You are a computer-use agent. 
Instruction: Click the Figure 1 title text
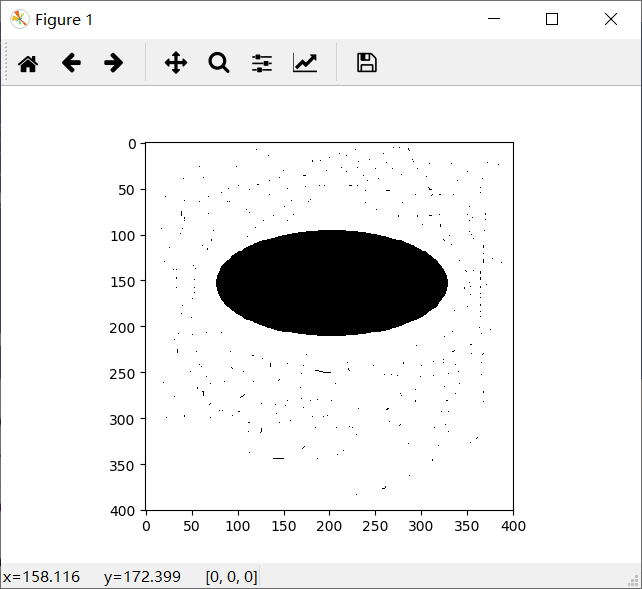64,20
